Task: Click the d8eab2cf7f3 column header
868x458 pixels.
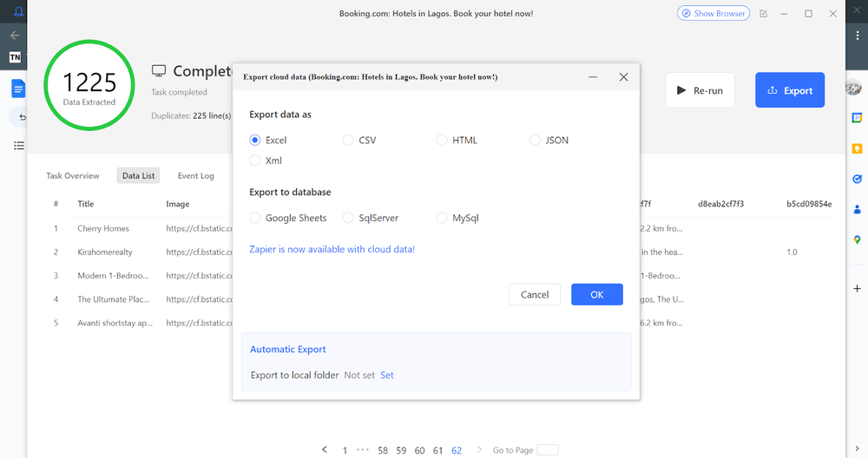Action: (720, 204)
